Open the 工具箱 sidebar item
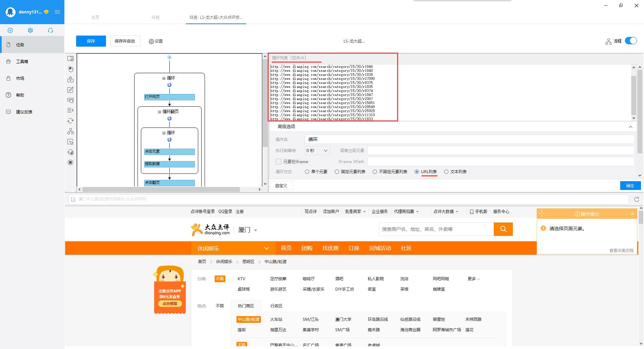 [32, 61]
